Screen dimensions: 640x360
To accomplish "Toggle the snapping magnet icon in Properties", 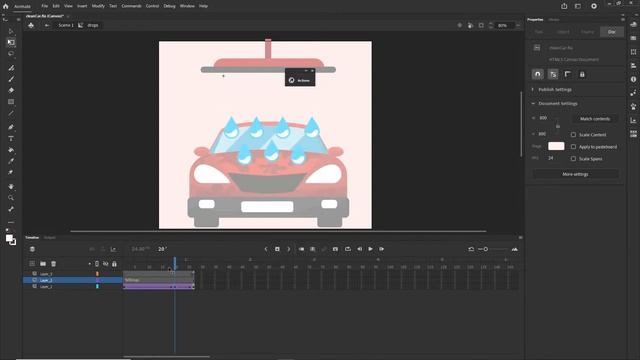I will point(538,74).
